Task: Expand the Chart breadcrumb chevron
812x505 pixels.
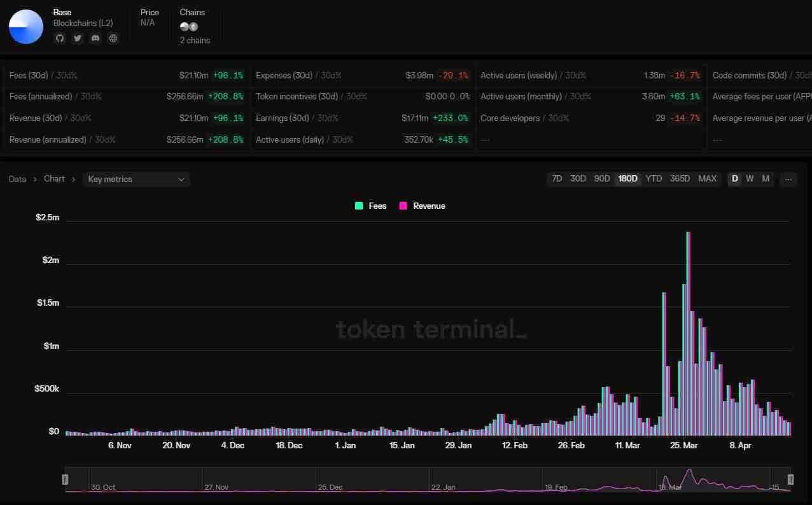Action: click(74, 180)
